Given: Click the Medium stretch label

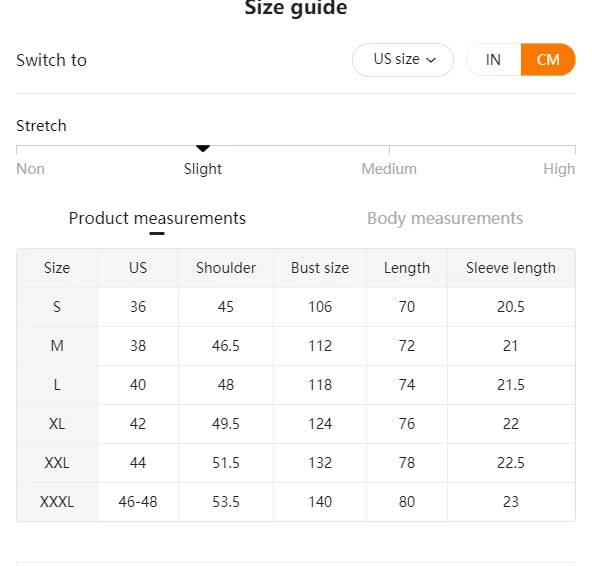Looking at the screenshot, I should [389, 169].
